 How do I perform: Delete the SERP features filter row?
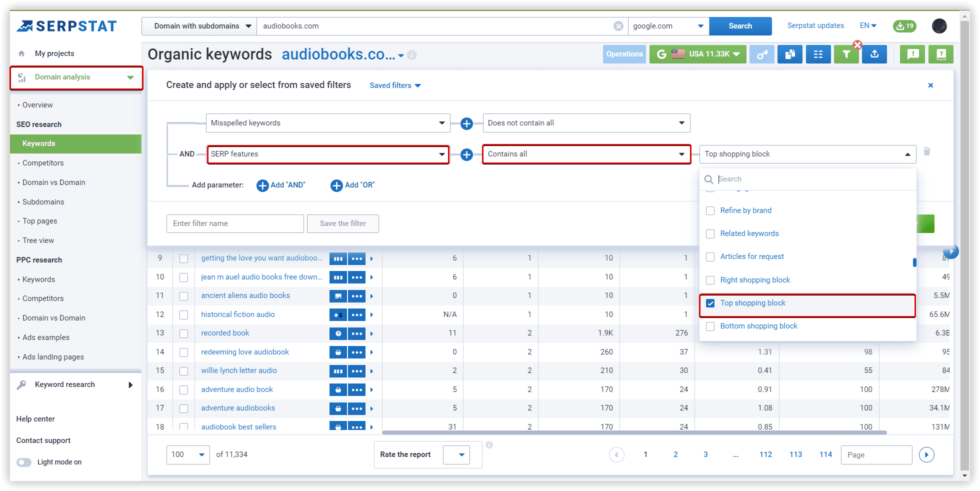pyautogui.click(x=926, y=151)
